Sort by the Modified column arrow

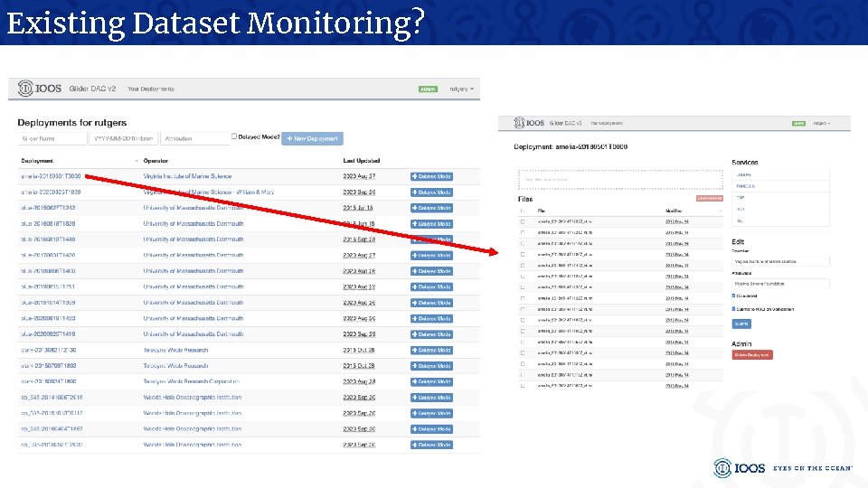tap(721, 211)
